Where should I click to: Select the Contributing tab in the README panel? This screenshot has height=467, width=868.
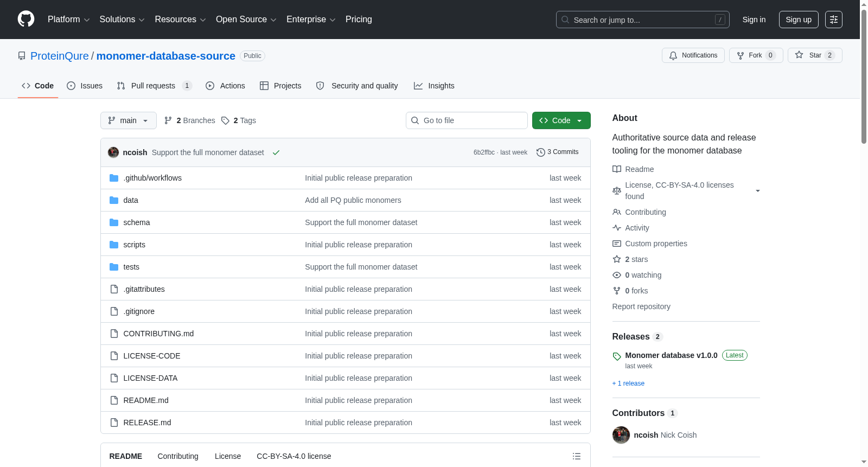coord(178,456)
